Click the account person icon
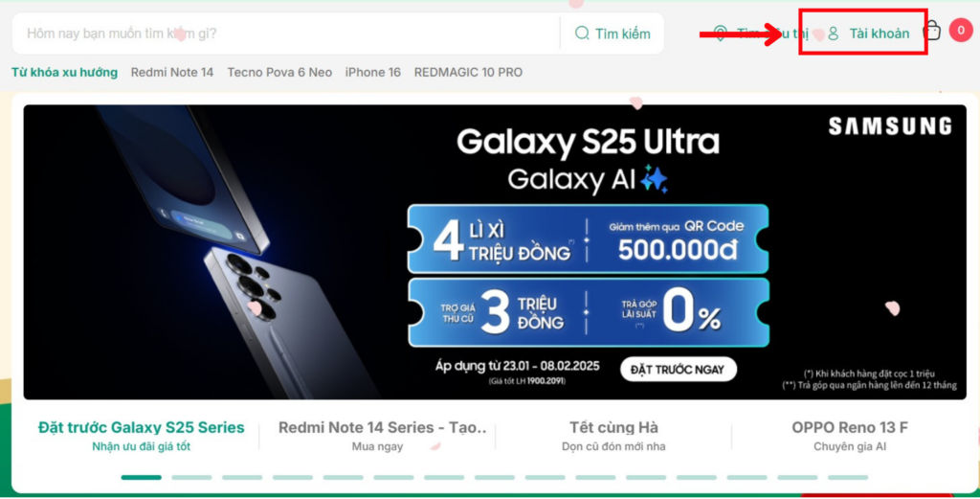Viewport: 980px width, 499px height. point(834,34)
